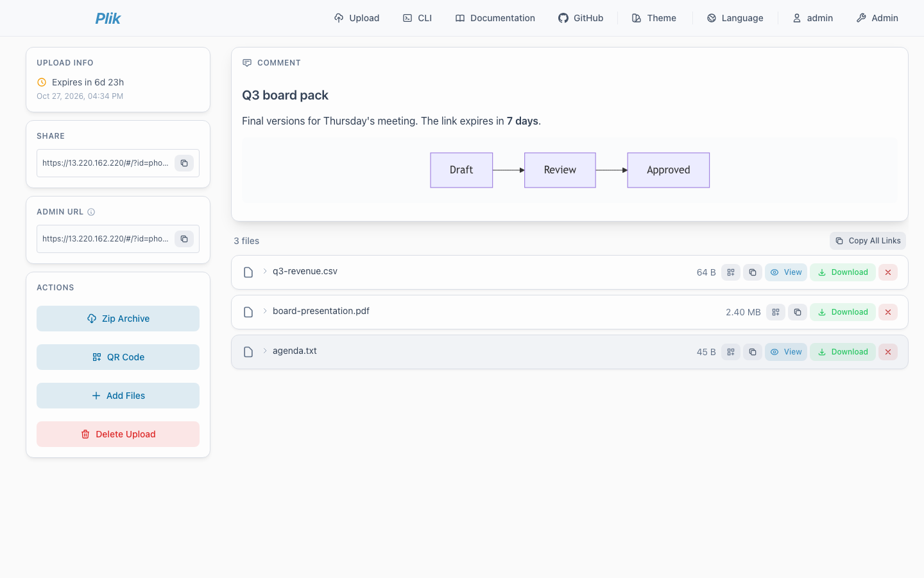
Task: Open Documentation from the navbar
Action: point(495,18)
